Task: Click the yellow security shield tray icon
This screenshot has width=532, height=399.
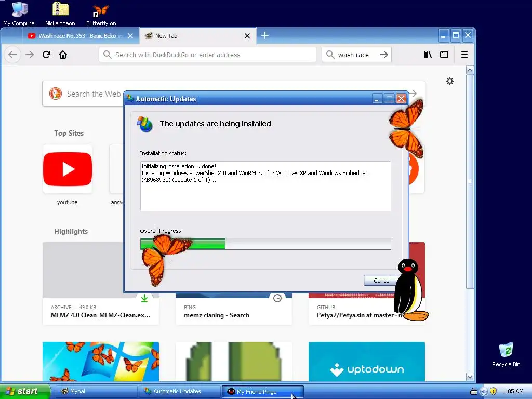Action: pos(494,391)
